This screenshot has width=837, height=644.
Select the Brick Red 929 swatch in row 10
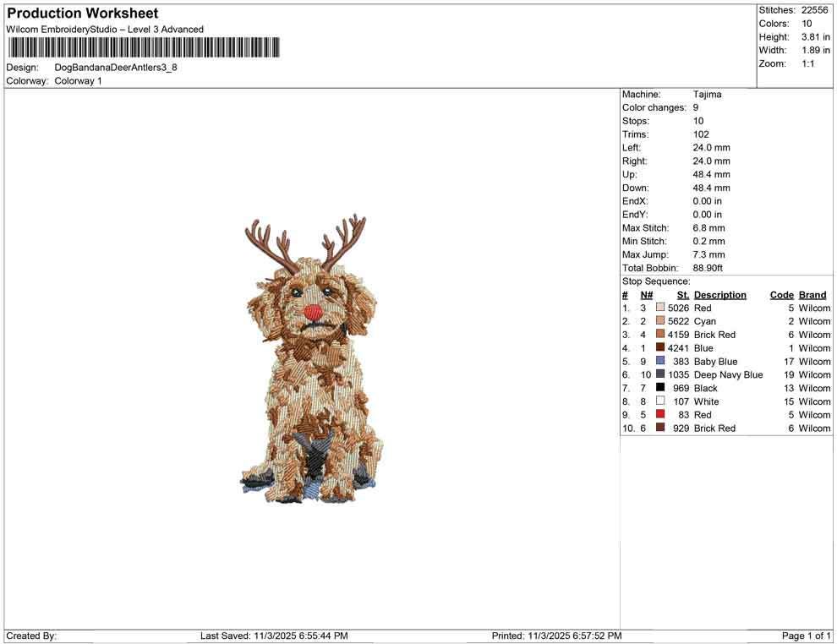tap(660, 428)
